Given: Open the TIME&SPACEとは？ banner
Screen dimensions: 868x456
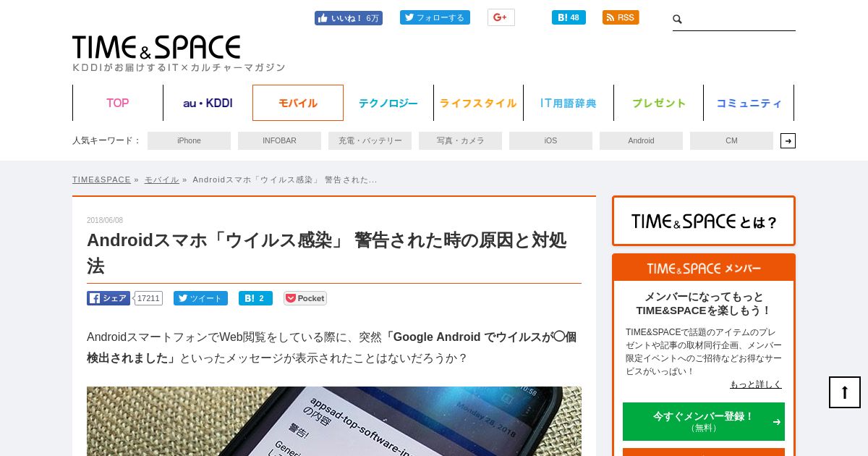Looking at the screenshot, I should tap(704, 221).
